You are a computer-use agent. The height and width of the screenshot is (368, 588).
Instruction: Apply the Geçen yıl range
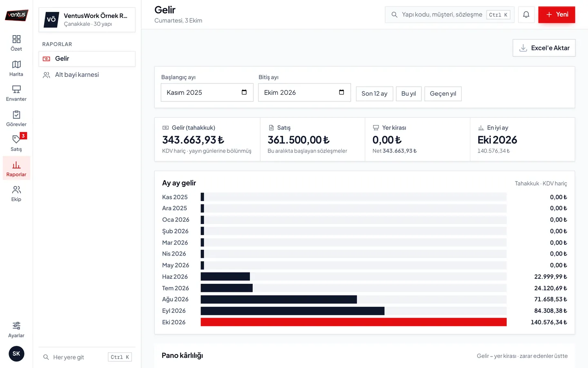coord(443,94)
